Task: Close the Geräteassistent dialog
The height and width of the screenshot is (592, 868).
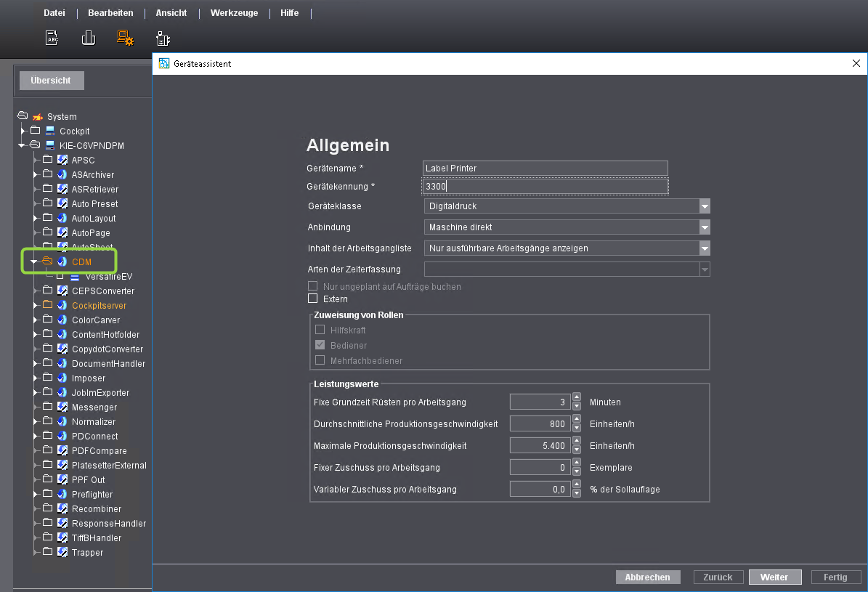Action: coord(856,64)
